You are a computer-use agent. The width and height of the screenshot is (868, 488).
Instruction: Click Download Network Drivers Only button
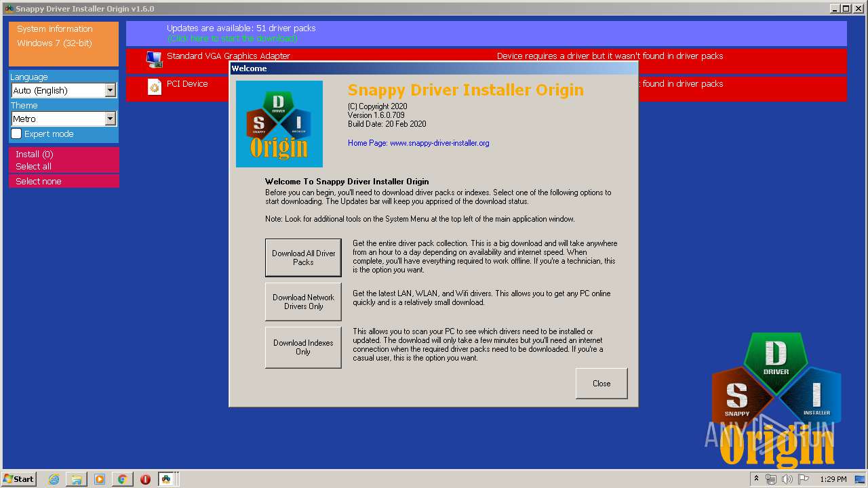pos(303,302)
